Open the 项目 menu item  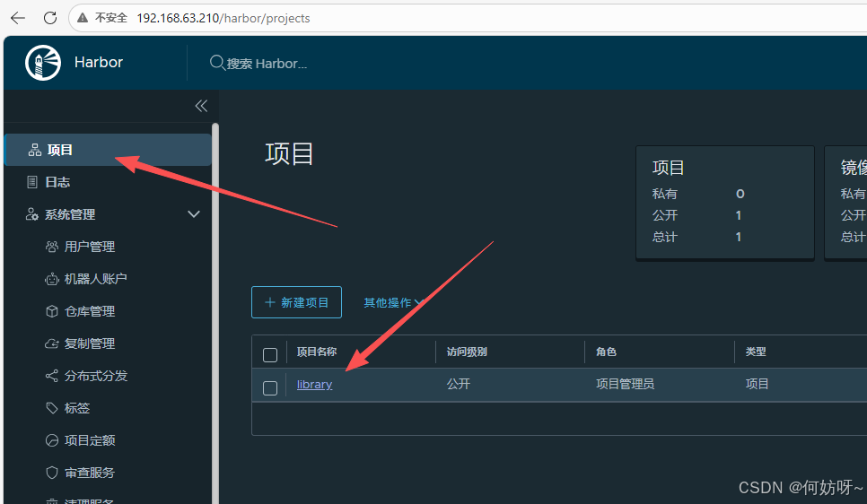(x=108, y=150)
